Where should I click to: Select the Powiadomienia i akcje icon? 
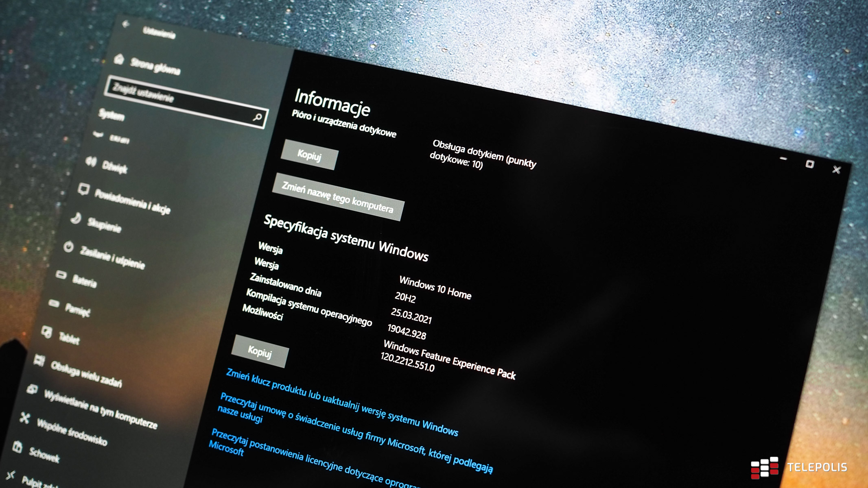[x=83, y=189]
